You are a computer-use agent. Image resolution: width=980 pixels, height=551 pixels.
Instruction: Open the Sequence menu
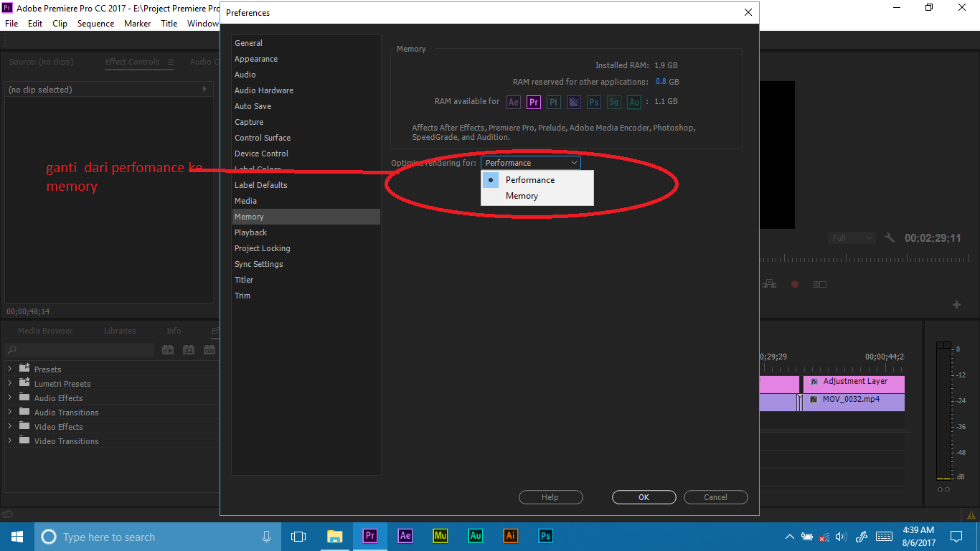coord(96,24)
